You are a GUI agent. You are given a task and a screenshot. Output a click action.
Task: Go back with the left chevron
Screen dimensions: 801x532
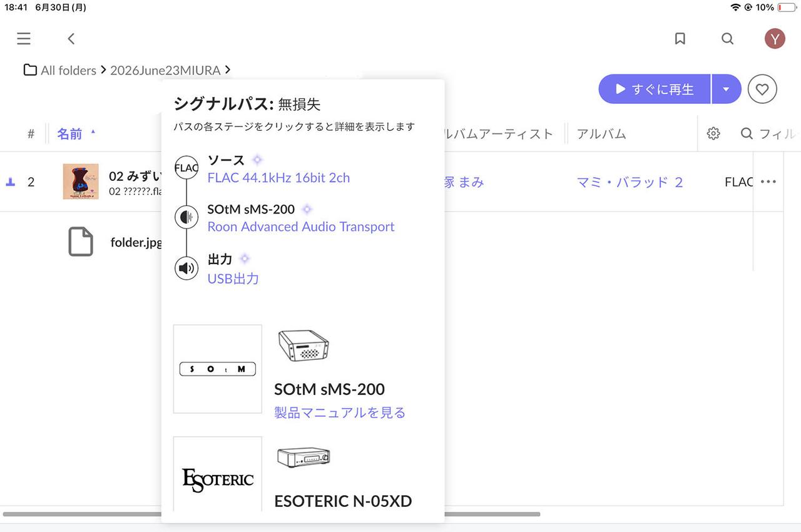coord(71,39)
